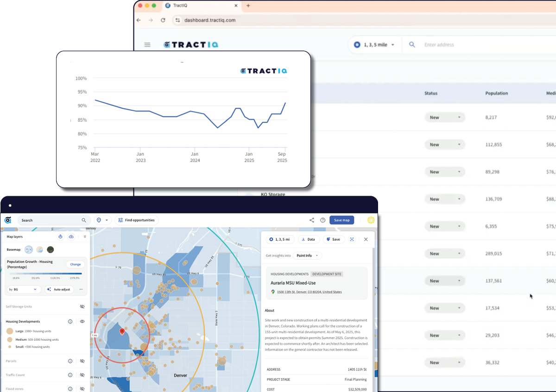
Task: Click the Save map button
Action: (x=341, y=220)
